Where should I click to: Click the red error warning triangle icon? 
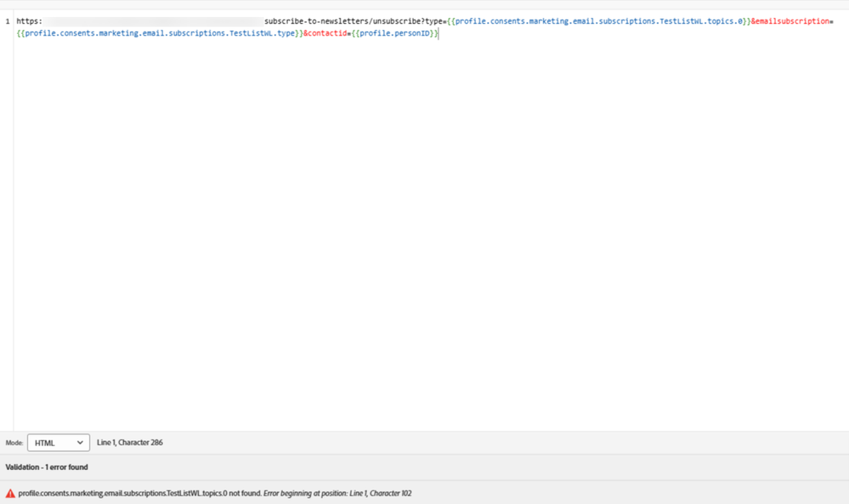[10, 493]
